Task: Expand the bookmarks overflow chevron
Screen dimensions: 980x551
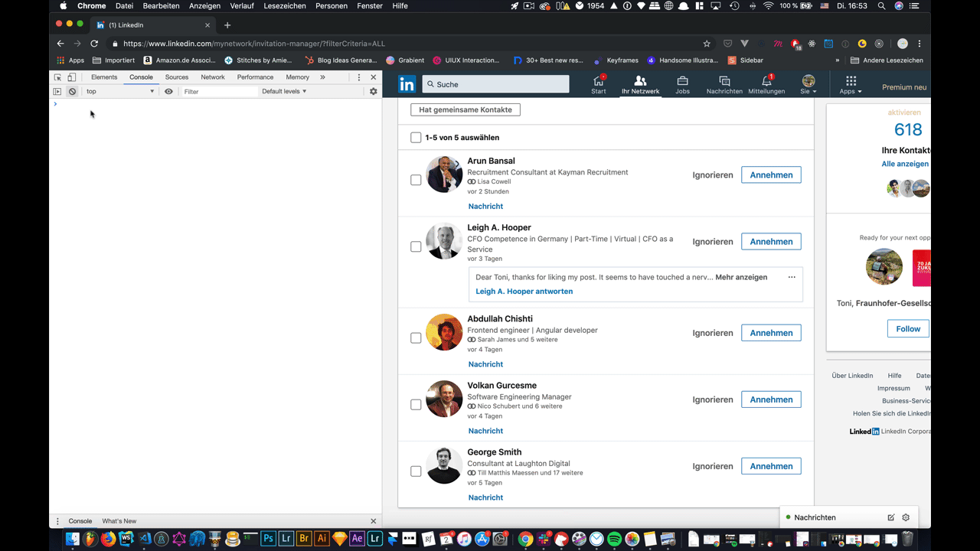Action: [837, 60]
